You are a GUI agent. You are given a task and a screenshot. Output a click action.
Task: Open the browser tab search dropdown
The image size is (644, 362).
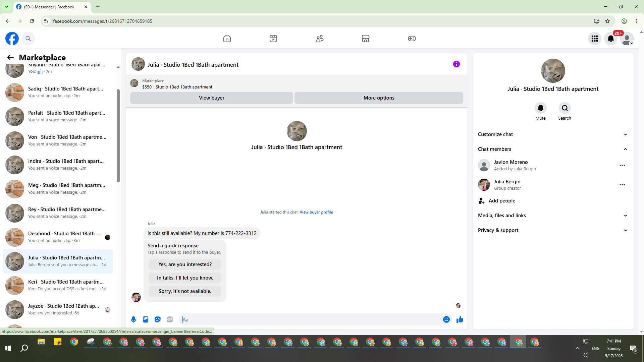tap(7, 7)
